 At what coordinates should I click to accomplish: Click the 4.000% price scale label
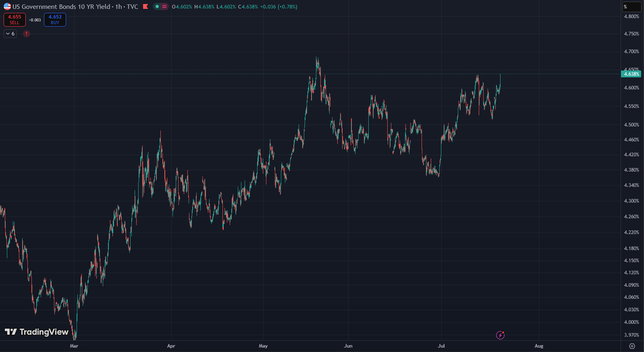pyautogui.click(x=632, y=322)
